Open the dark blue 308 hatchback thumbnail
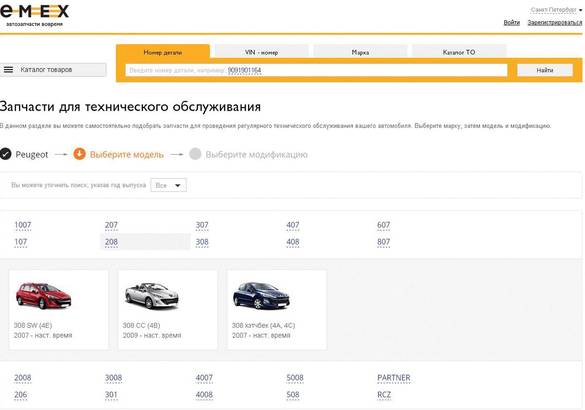The height and width of the screenshot is (410, 585). tap(261, 295)
